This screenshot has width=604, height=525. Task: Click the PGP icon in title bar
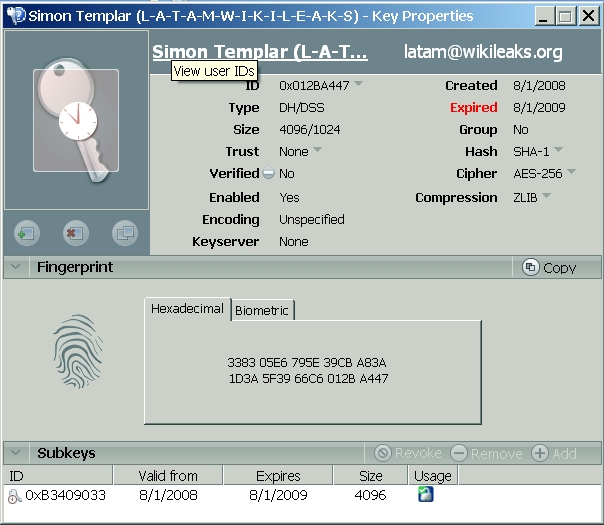[16, 15]
